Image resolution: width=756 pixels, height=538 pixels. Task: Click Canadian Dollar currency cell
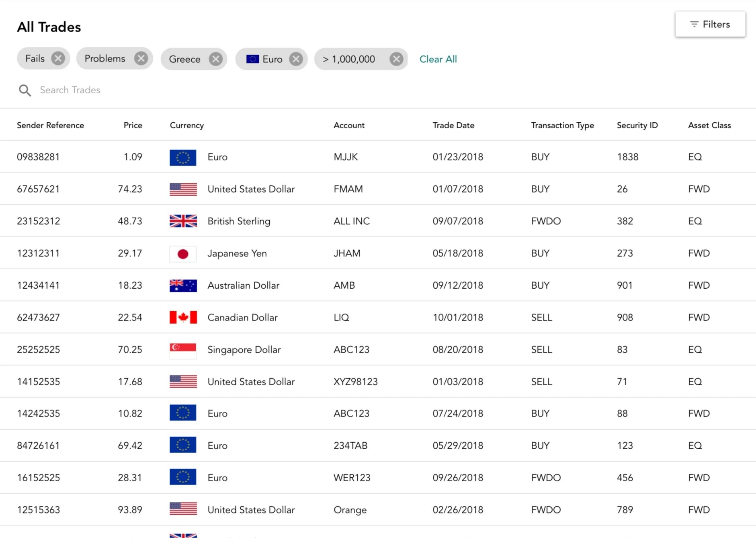pos(242,318)
